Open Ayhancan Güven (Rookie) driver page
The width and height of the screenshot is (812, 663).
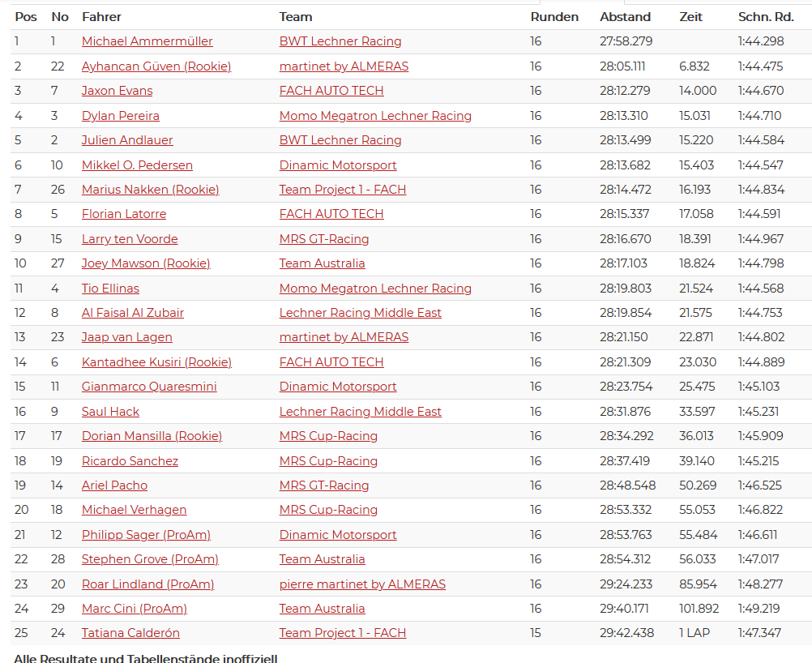coord(156,66)
